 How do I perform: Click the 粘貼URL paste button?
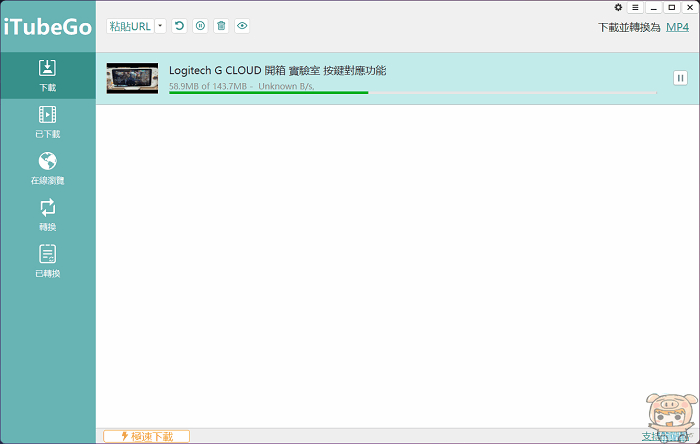130,26
